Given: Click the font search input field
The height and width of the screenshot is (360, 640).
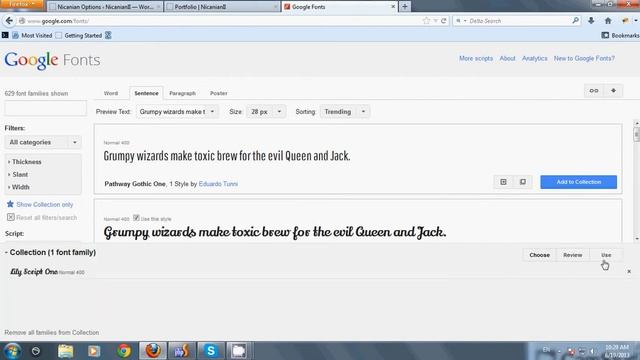Looking at the screenshot, I should [45, 109].
